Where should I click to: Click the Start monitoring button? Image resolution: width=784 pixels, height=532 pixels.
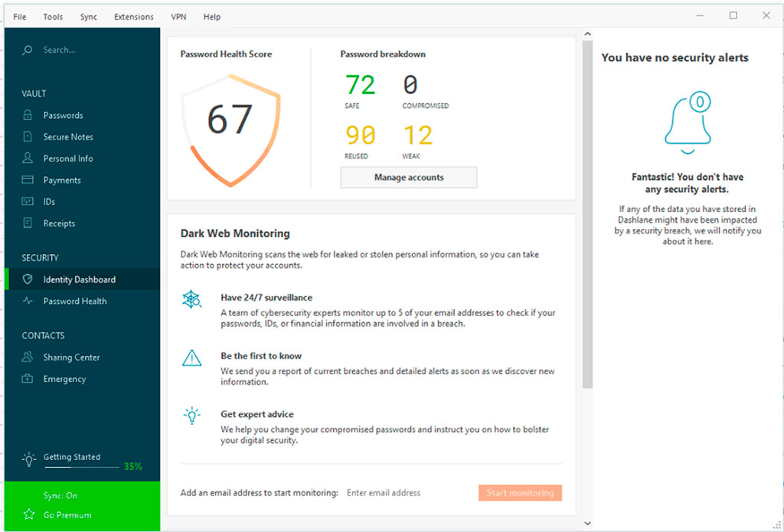point(520,492)
